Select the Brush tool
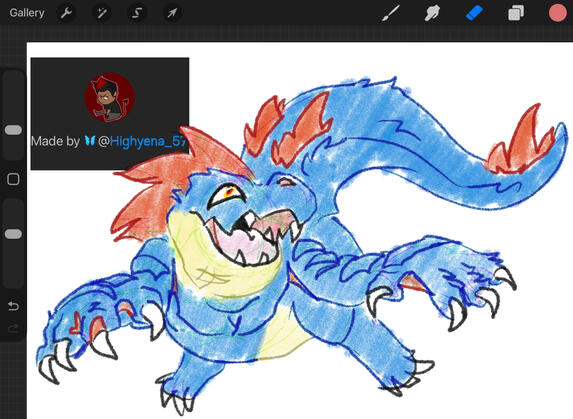 coord(391,14)
